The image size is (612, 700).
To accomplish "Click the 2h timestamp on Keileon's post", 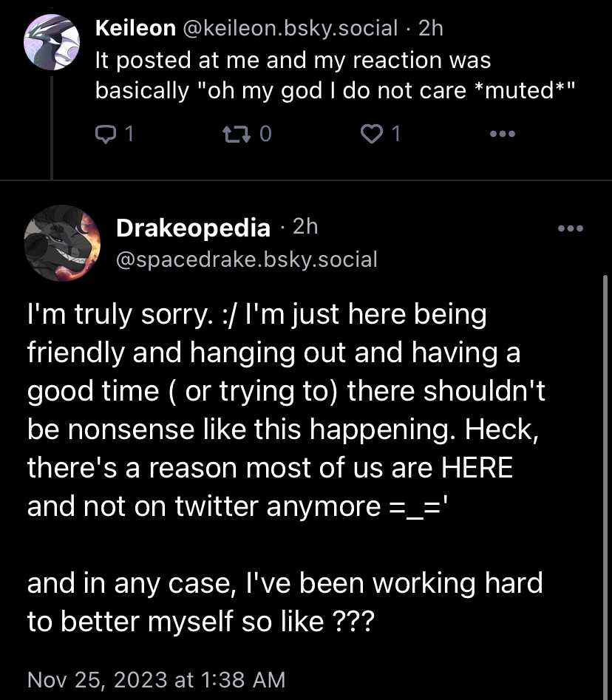I will point(431,28).
